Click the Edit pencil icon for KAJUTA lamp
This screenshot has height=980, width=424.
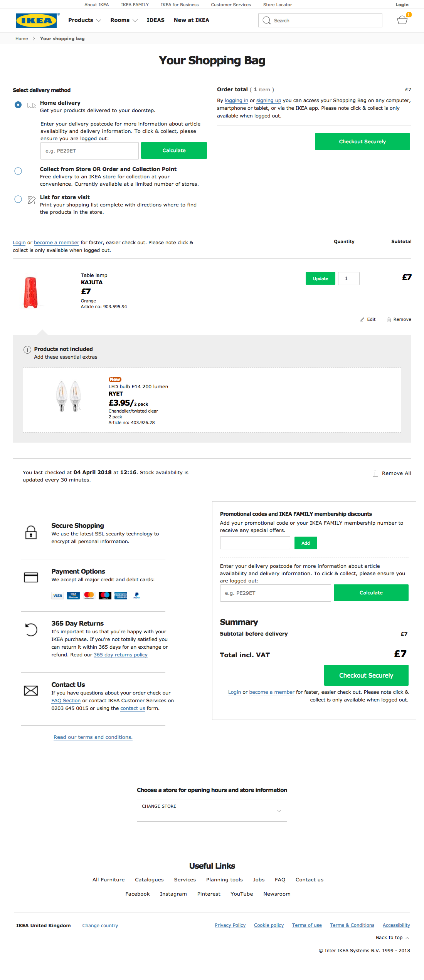pyautogui.click(x=363, y=319)
